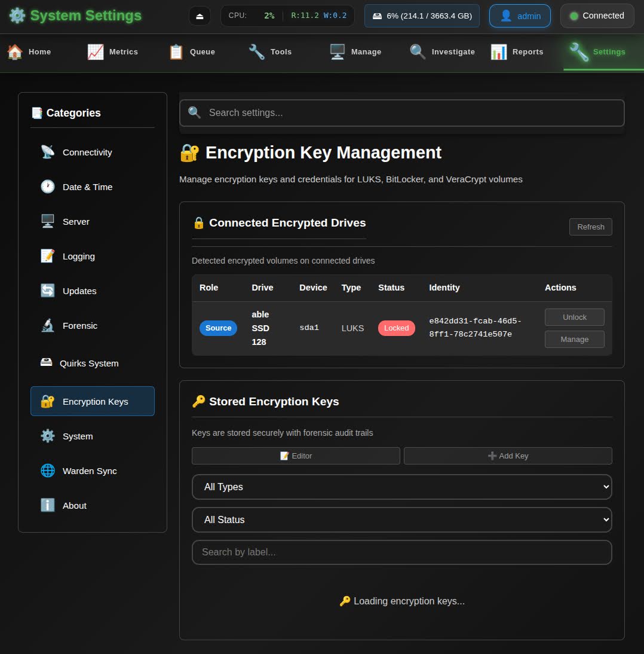
Task: Click the admin account button
Action: (520, 16)
